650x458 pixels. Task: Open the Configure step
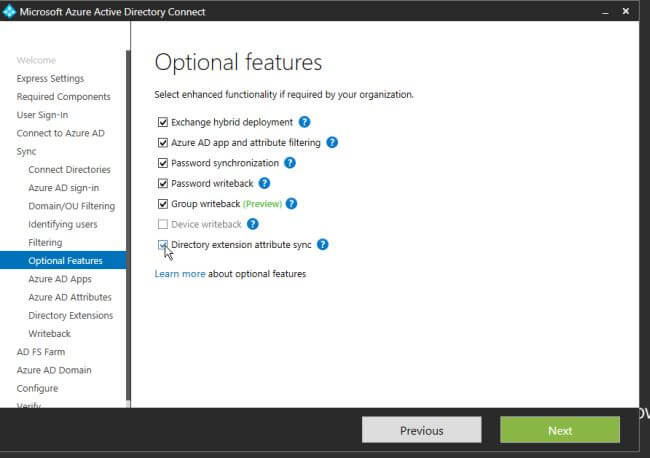pos(37,388)
